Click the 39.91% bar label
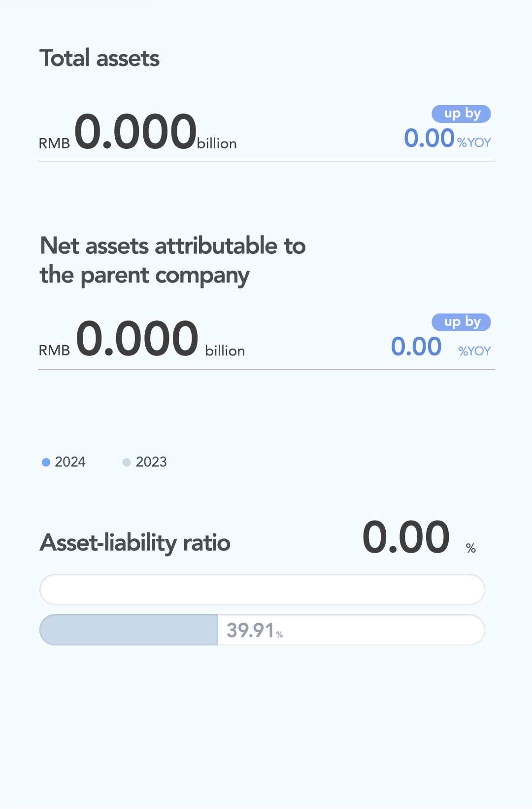 254,631
